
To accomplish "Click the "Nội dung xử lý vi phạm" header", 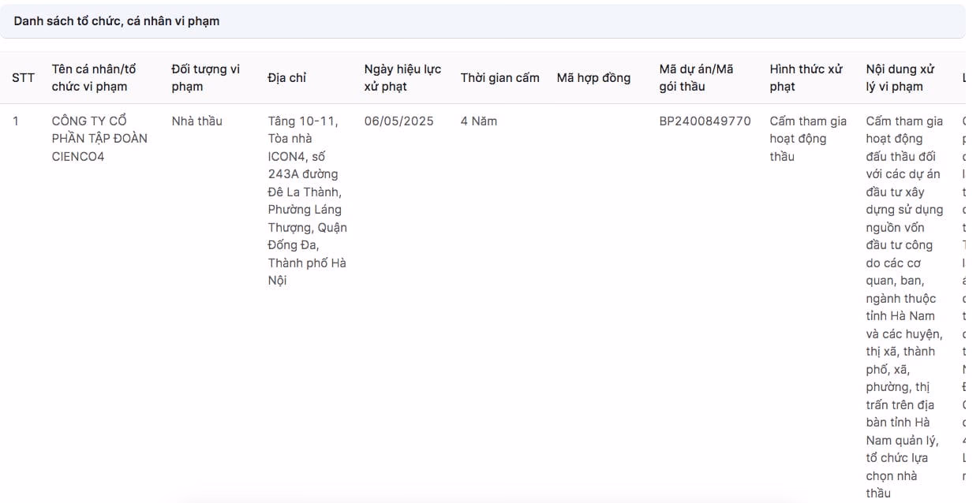I will coord(900,78).
